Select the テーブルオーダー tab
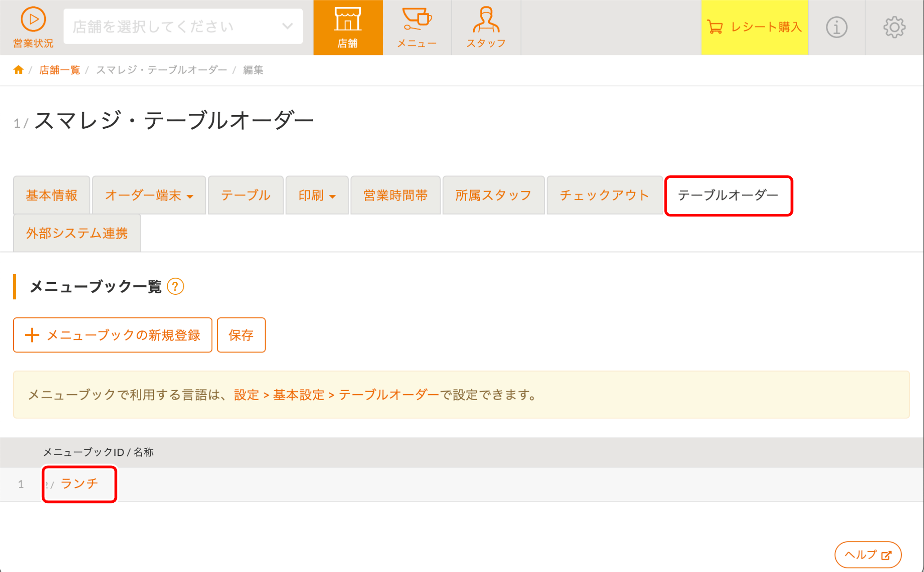 pos(728,195)
